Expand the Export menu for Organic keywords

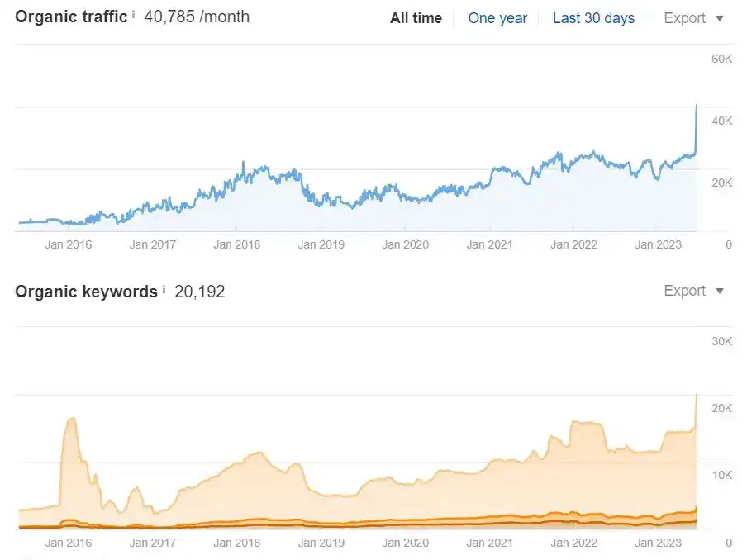693,291
